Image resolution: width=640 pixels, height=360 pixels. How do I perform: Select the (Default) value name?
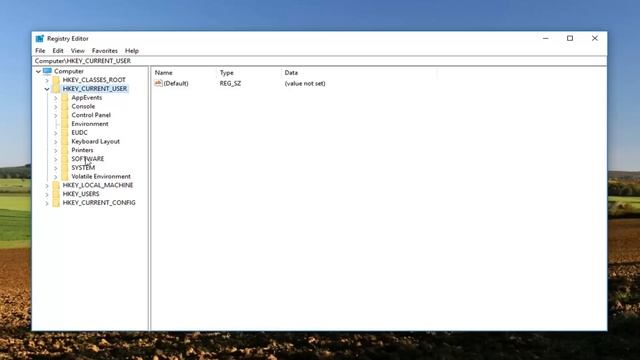click(176, 83)
